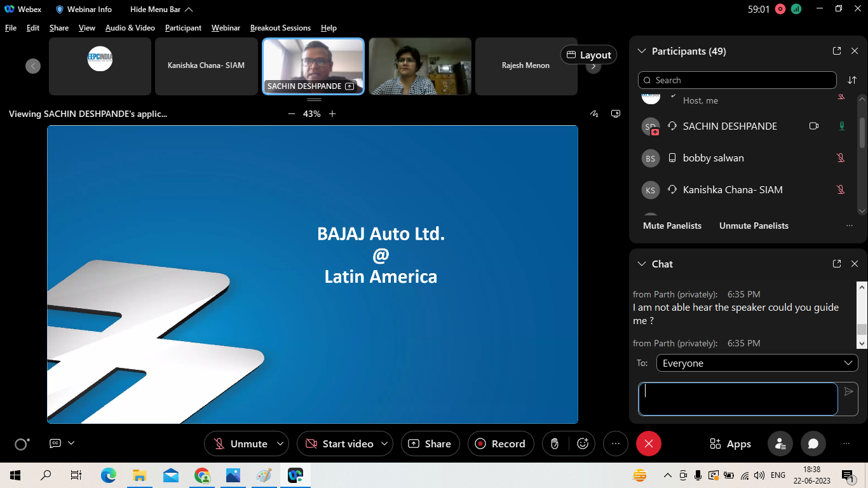Pop out the Participants panel
The image size is (868, 488).
837,51
